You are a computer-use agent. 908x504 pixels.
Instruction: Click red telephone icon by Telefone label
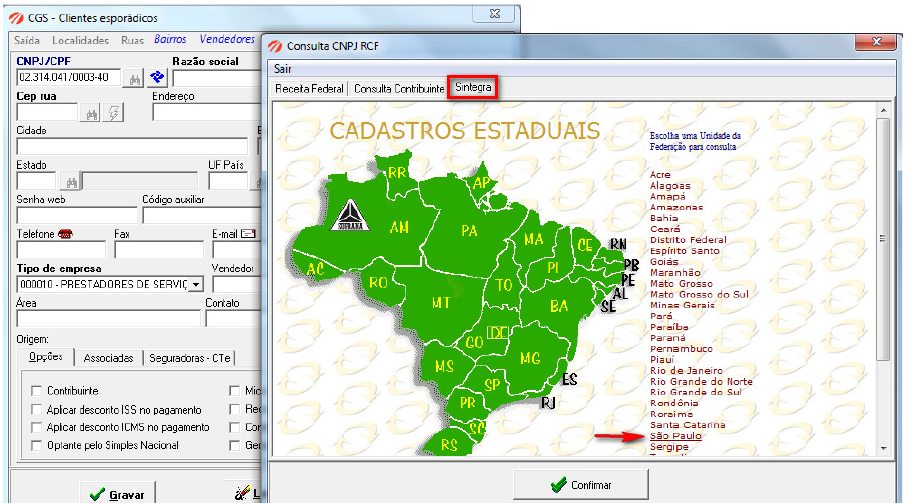pos(65,234)
